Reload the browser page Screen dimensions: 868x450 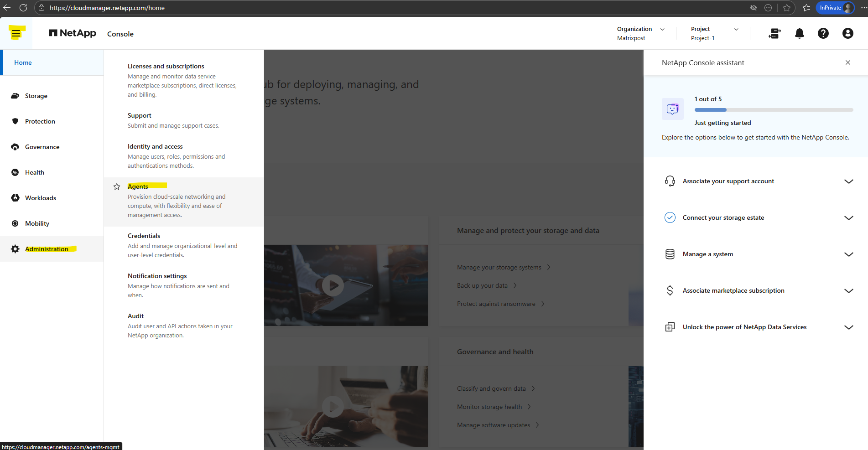click(23, 8)
